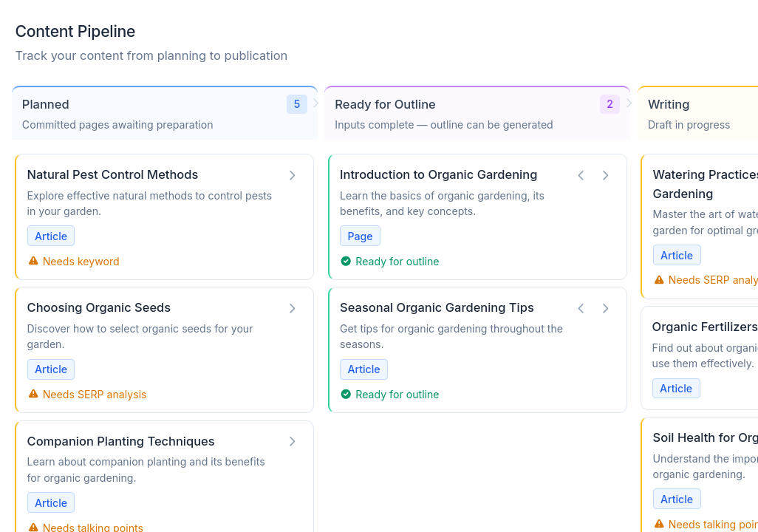
Task: Click the green checkmark on Introduction to Organic Gardening
Action: 346,261
